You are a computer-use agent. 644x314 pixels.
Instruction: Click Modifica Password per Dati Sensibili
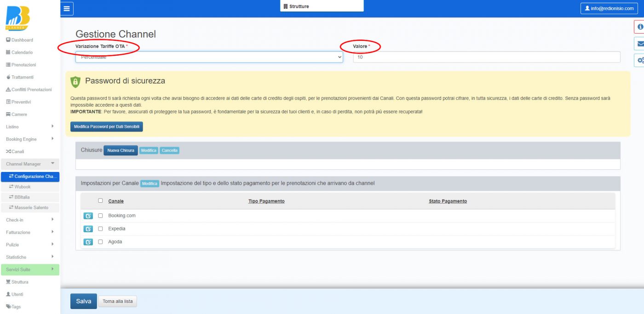point(107,126)
